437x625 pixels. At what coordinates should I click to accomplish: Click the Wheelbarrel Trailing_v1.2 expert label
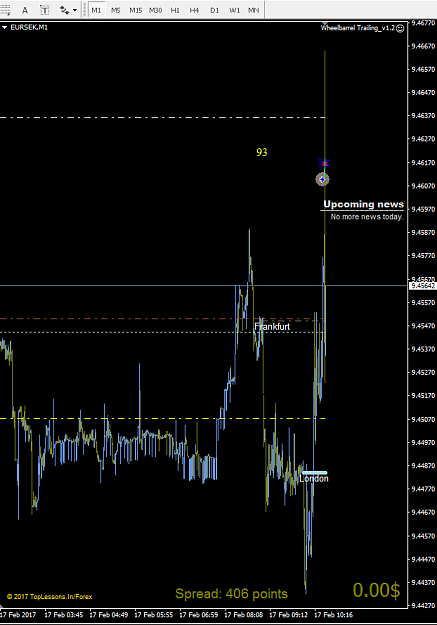[358, 28]
